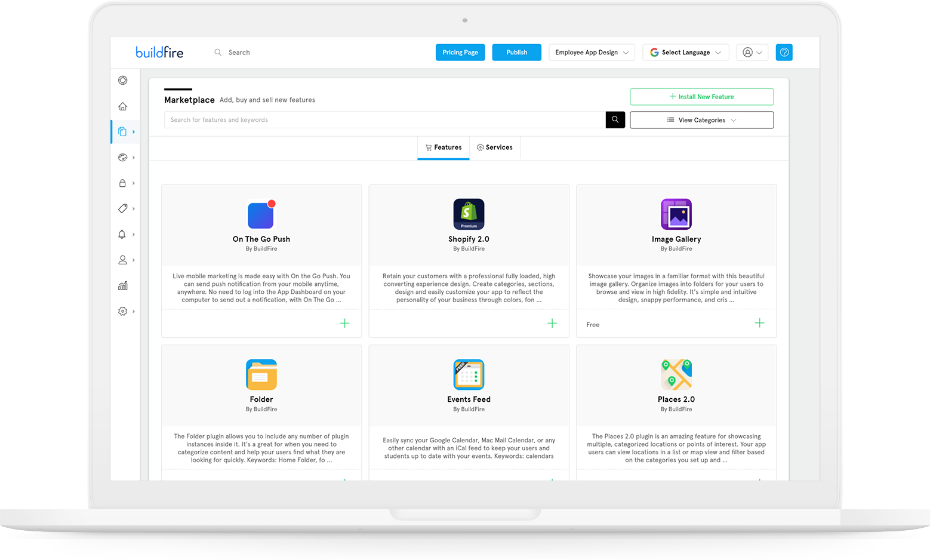Click the Marketplace heading
930x560 pixels.
pyautogui.click(x=189, y=100)
